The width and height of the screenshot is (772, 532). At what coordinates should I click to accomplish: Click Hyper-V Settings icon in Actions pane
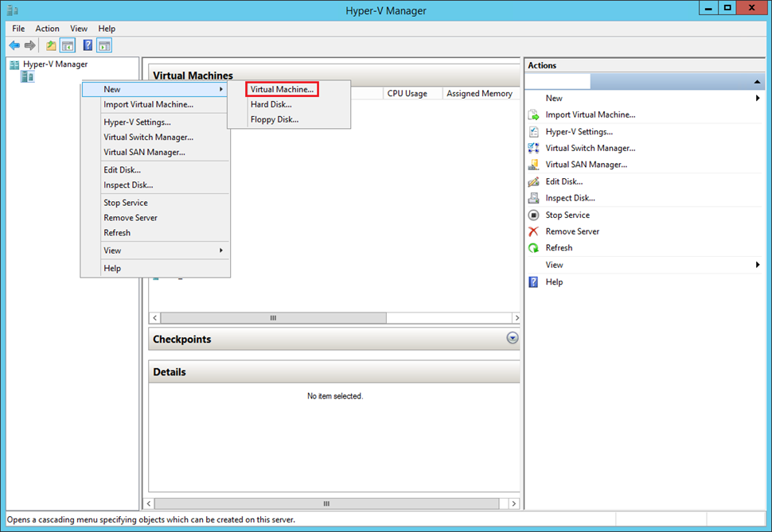click(534, 132)
